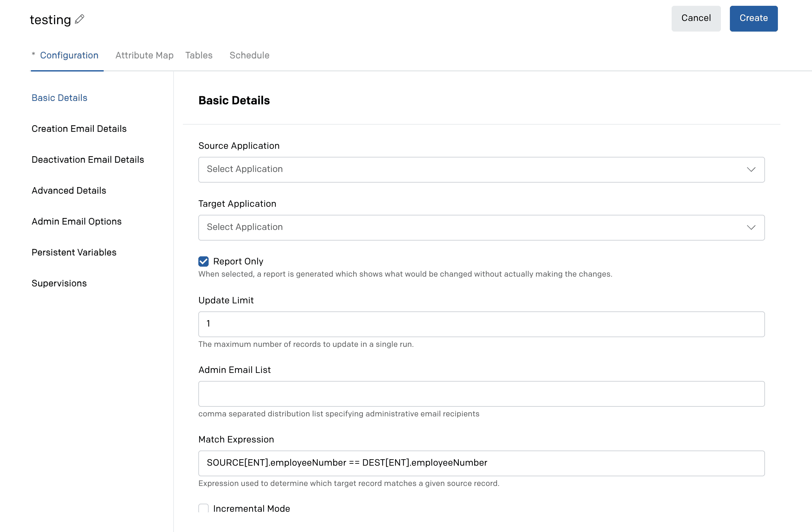Click the Create button

[753, 18]
